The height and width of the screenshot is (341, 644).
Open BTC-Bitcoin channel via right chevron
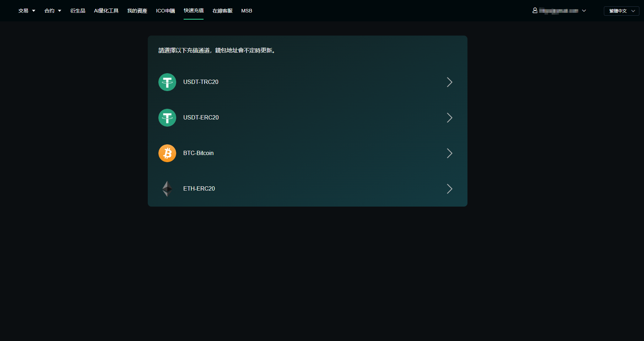[449, 153]
